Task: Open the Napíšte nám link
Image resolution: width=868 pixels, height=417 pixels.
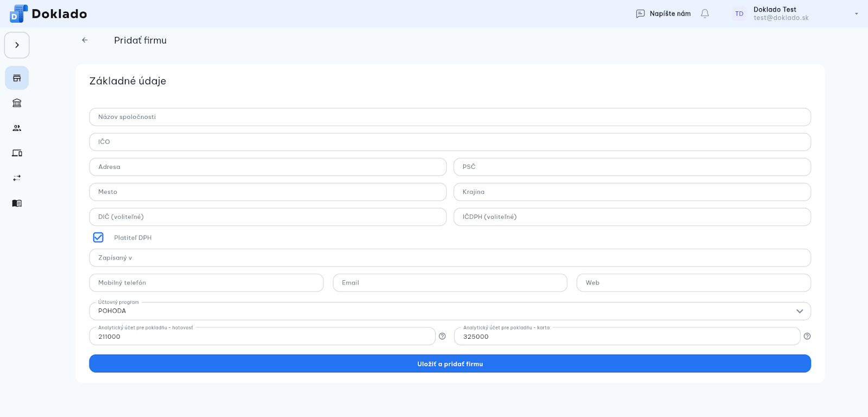Action: [x=670, y=14]
